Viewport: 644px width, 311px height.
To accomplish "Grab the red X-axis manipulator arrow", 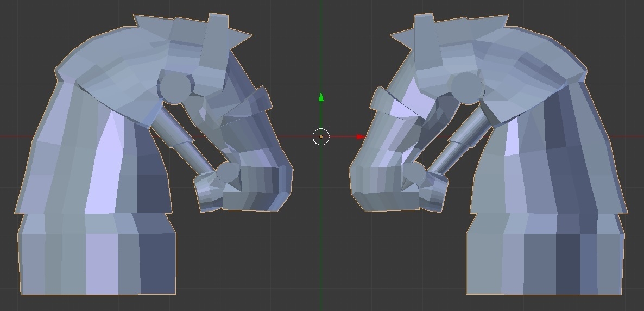I will pos(361,137).
